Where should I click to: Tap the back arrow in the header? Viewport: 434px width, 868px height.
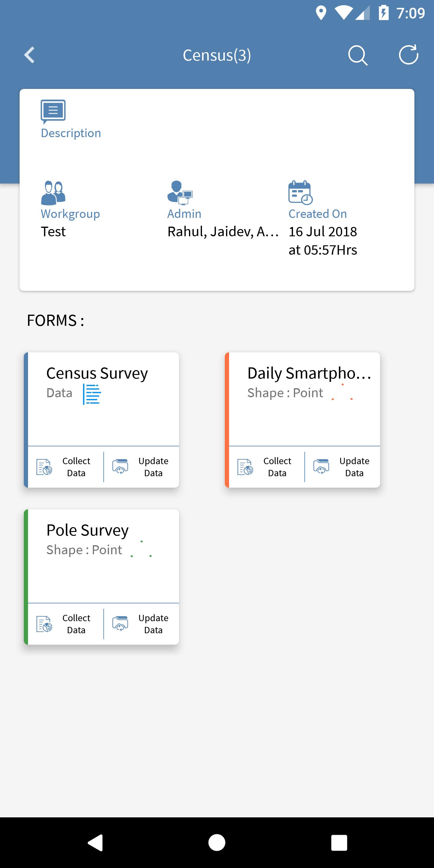point(30,55)
